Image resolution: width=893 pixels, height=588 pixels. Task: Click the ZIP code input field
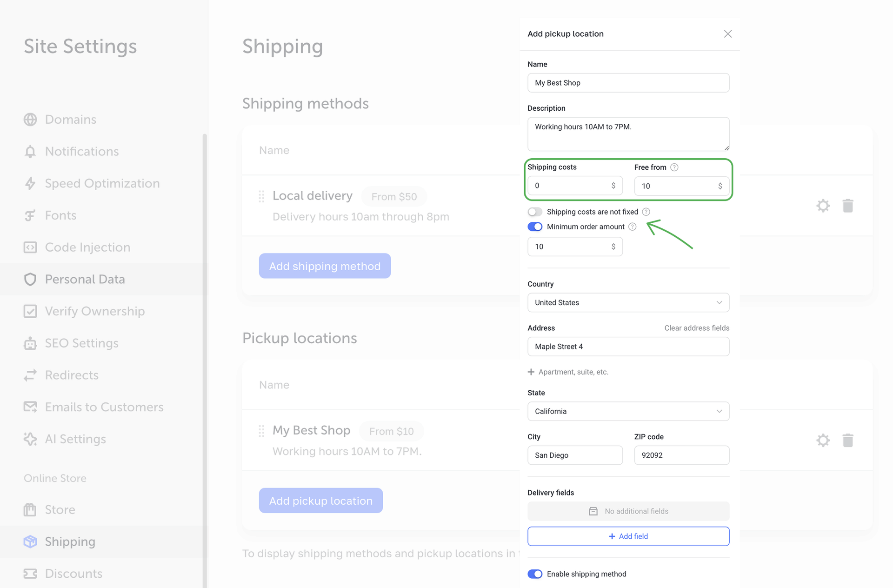point(681,455)
